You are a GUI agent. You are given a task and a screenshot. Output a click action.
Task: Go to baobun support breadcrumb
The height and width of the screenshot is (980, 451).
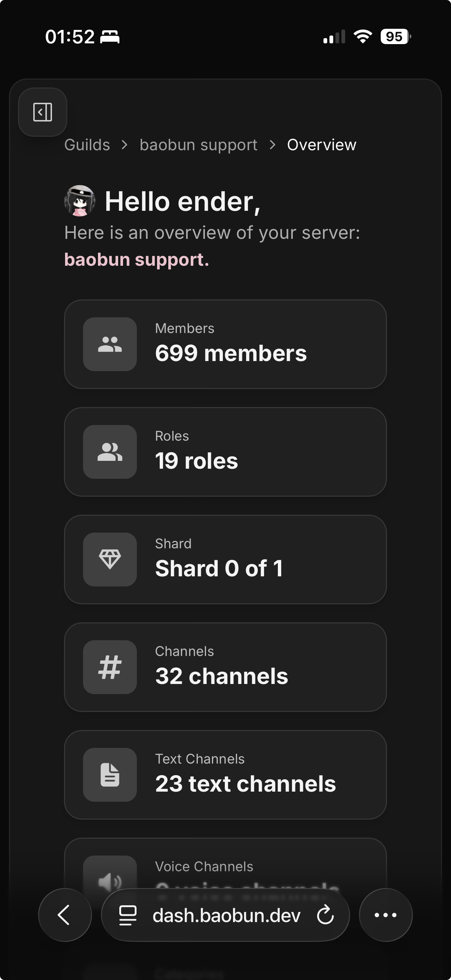198,145
